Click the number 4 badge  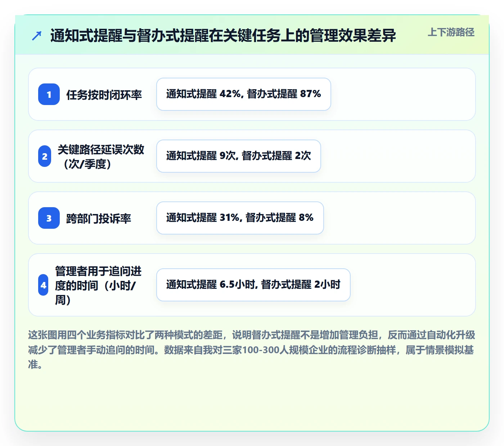(x=43, y=285)
